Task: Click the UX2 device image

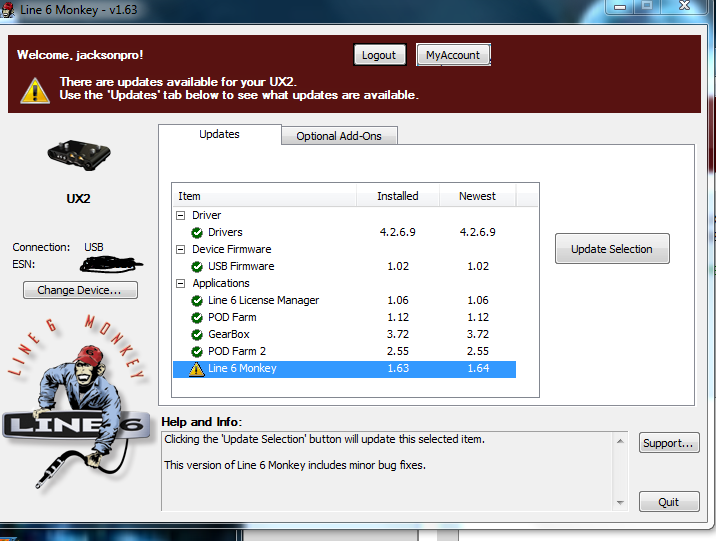Action: (x=78, y=155)
